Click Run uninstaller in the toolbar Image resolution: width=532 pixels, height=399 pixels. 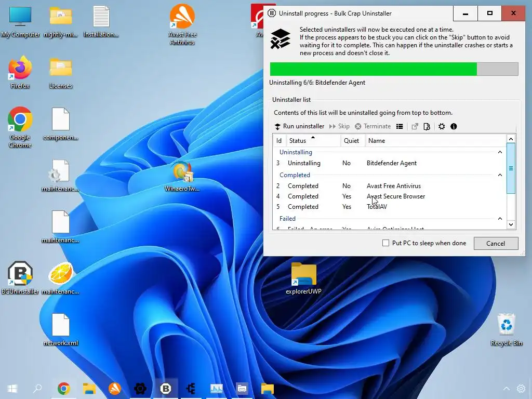(x=299, y=126)
